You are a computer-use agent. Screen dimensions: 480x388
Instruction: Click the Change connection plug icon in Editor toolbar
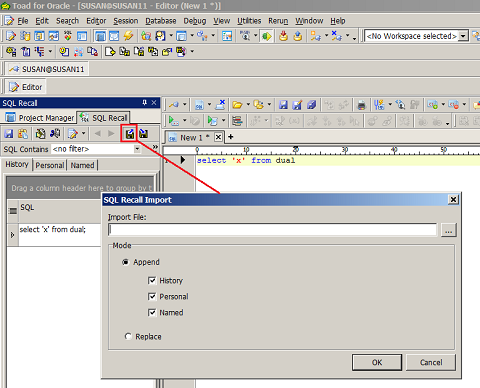(174, 105)
